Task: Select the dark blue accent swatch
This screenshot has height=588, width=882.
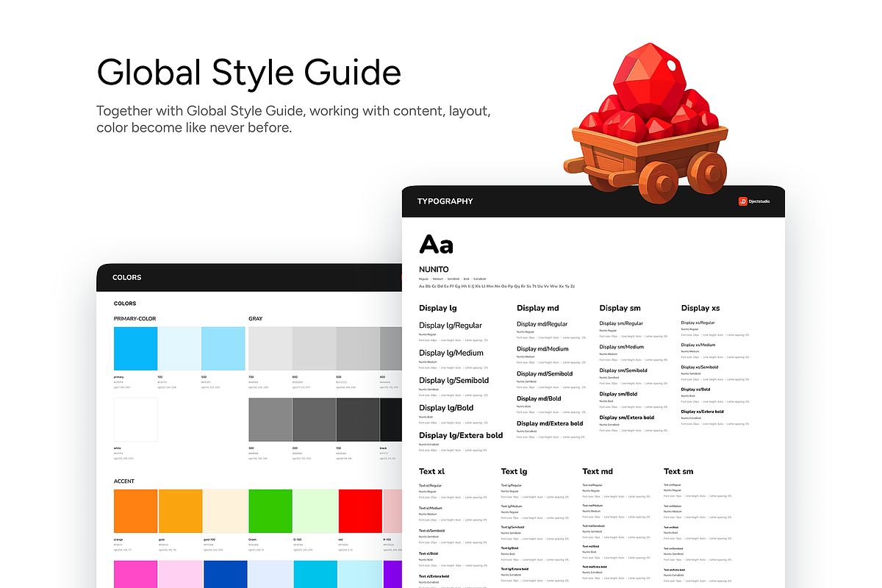Action: pyautogui.click(x=226, y=574)
